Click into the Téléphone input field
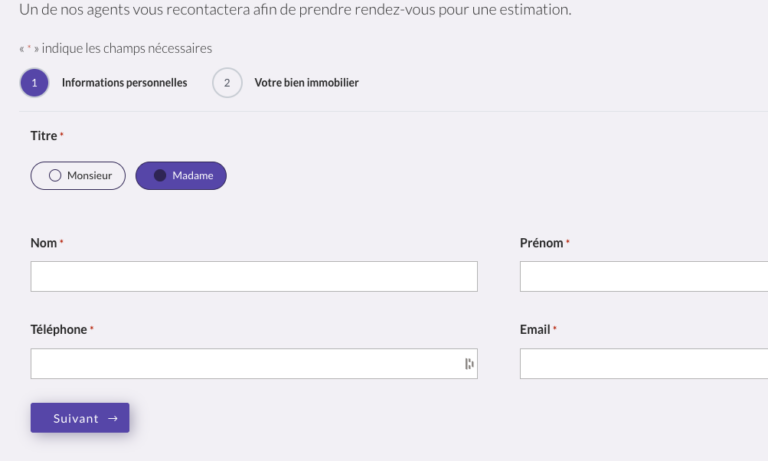The width and height of the screenshot is (768, 461). tap(245, 364)
